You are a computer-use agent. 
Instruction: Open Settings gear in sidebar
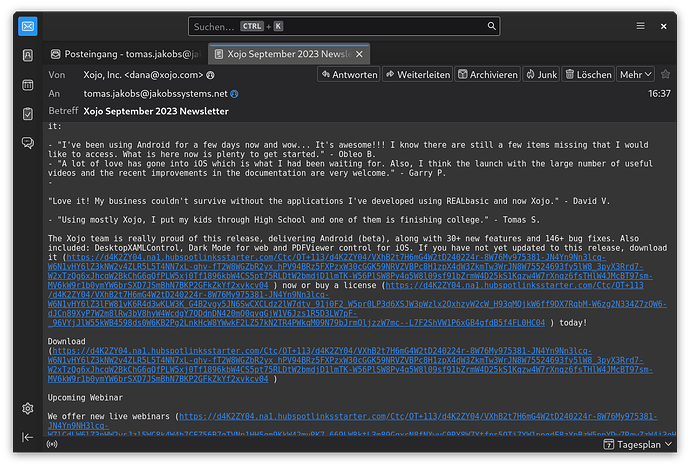pyautogui.click(x=28, y=408)
